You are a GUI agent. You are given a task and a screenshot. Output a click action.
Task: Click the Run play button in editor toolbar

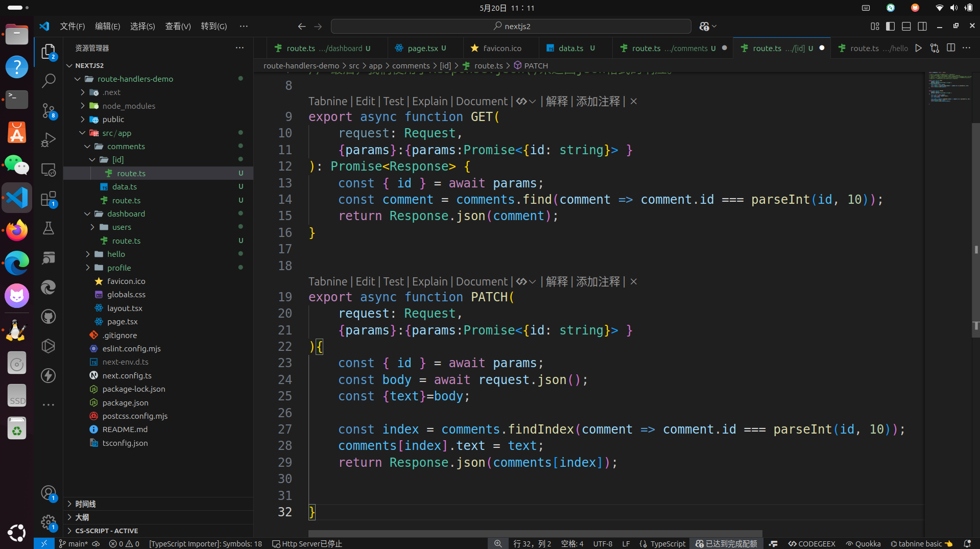918,48
